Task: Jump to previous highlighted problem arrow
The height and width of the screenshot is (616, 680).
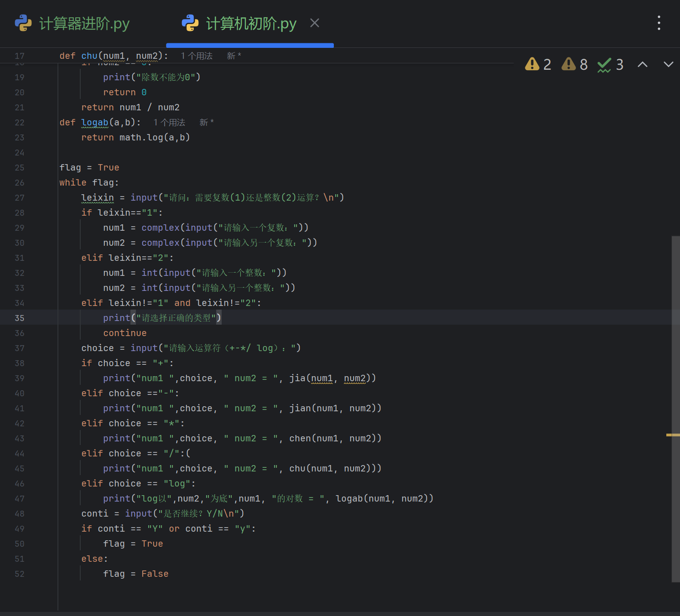Action: click(x=643, y=64)
